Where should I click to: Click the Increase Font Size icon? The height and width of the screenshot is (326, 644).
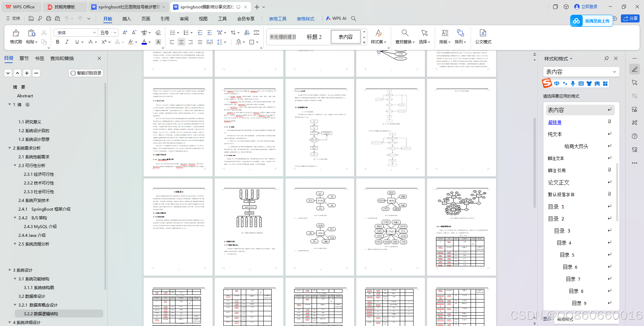coord(125,33)
